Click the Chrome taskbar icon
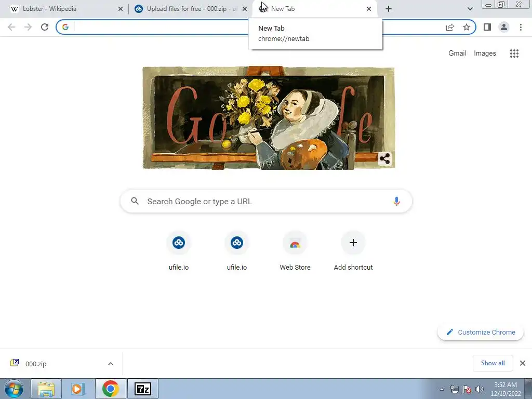 pyautogui.click(x=111, y=389)
